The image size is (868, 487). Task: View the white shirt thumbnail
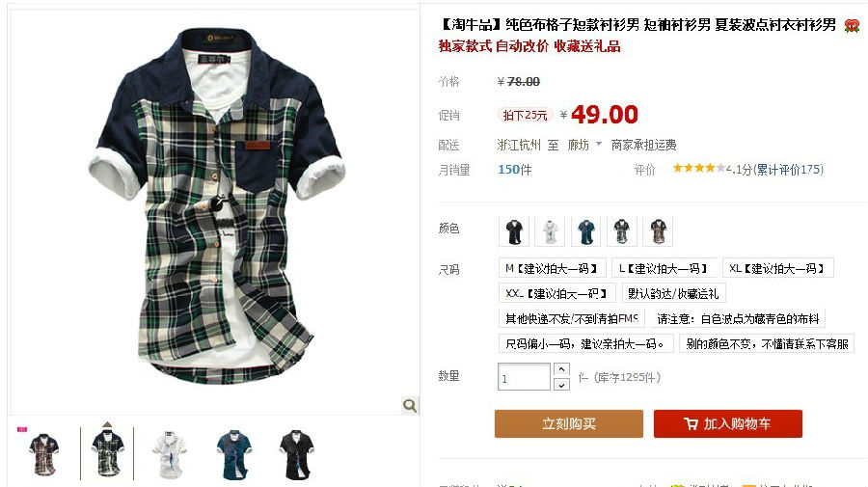click(170, 455)
